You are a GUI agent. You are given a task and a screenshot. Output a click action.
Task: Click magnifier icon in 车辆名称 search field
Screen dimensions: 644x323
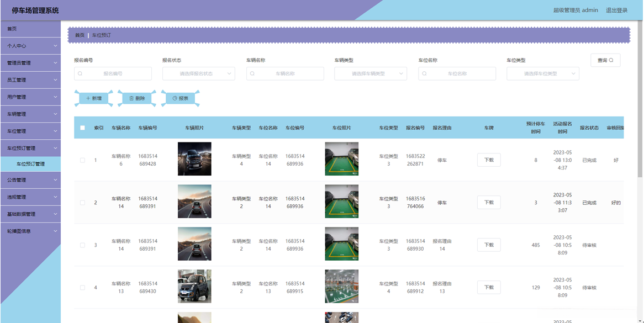click(x=252, y=74)
